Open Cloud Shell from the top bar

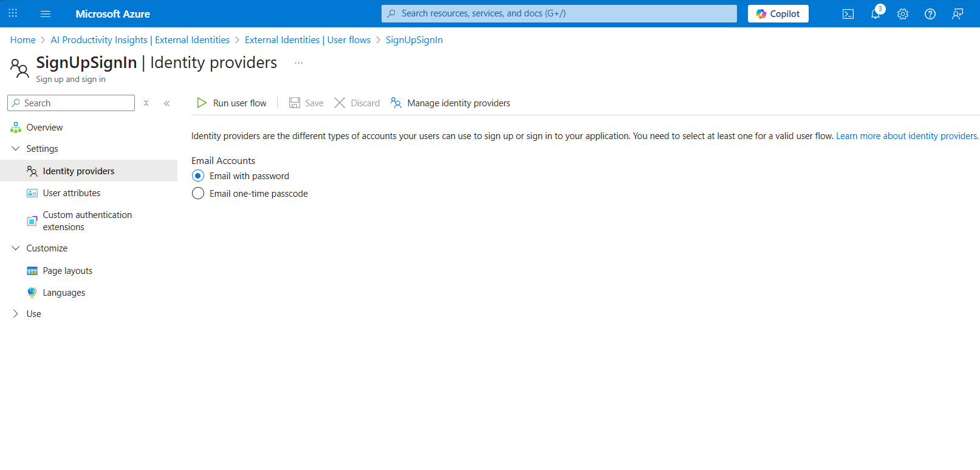coord(848,14)
